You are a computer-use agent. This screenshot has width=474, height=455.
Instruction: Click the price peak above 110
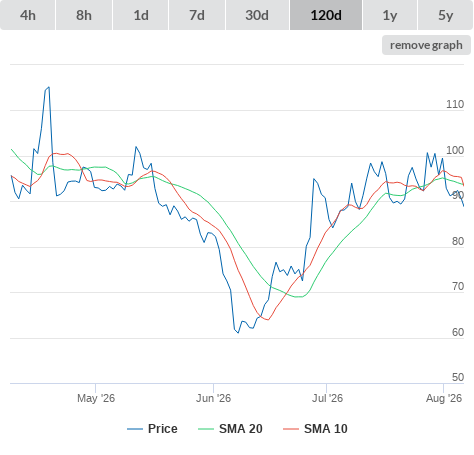click(49, 88)
